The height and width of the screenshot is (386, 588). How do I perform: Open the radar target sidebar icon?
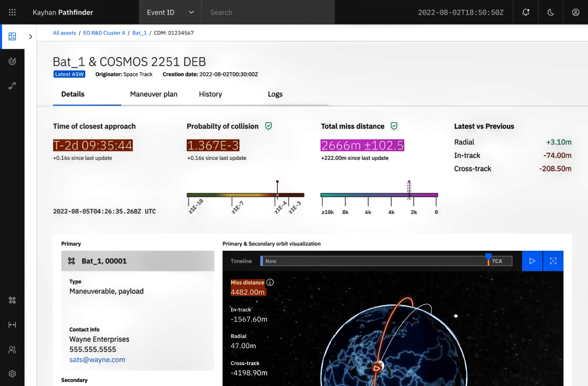point(12,61)
